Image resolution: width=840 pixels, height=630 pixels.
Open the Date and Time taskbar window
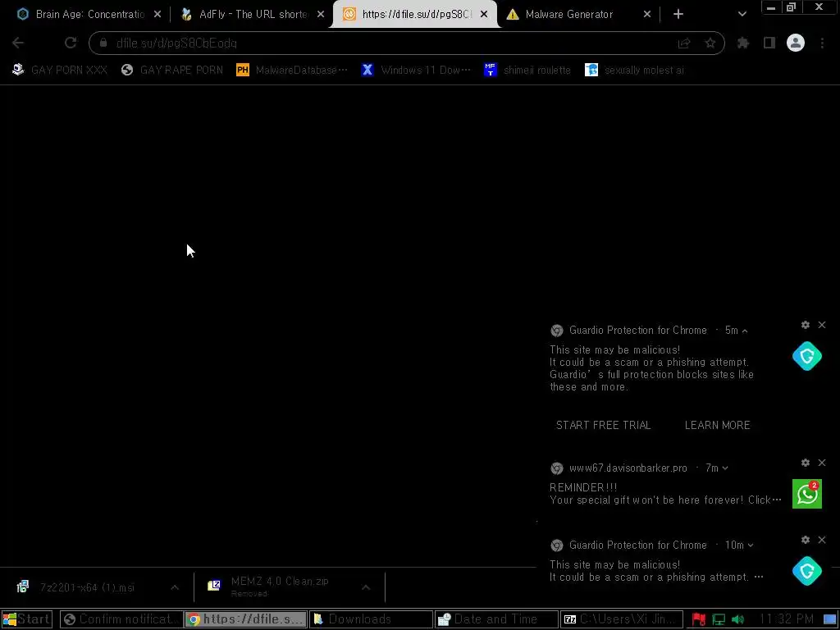tap(496, 620)
